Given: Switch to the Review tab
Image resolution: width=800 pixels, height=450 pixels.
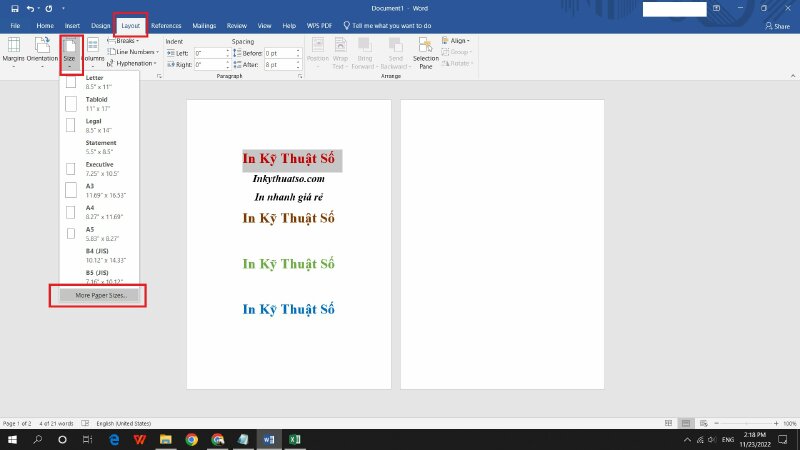Looking at the screenshot, I should pyautogui.click(x=236, y=26).
